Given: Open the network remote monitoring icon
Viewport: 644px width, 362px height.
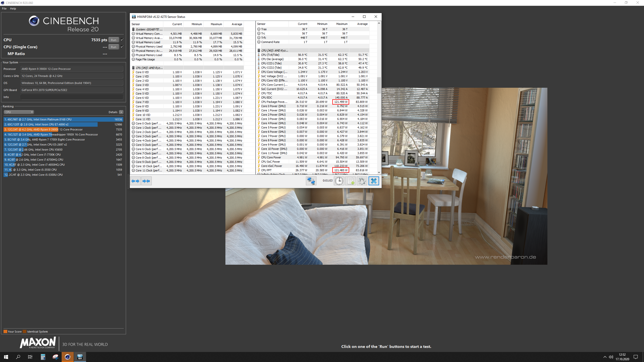Looking at the screenshot, I should tap(311, 181).
